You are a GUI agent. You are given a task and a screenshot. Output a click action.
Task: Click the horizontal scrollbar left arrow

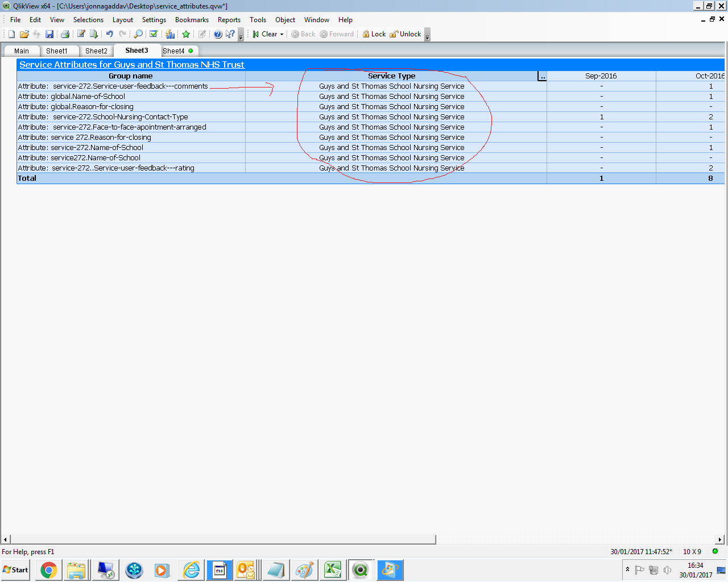[x=6, y=539]
